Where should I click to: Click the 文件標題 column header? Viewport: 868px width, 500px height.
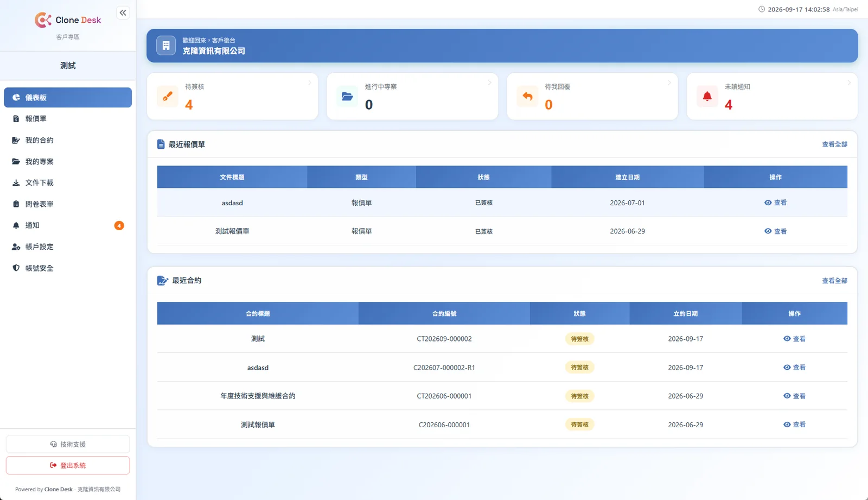232,177
